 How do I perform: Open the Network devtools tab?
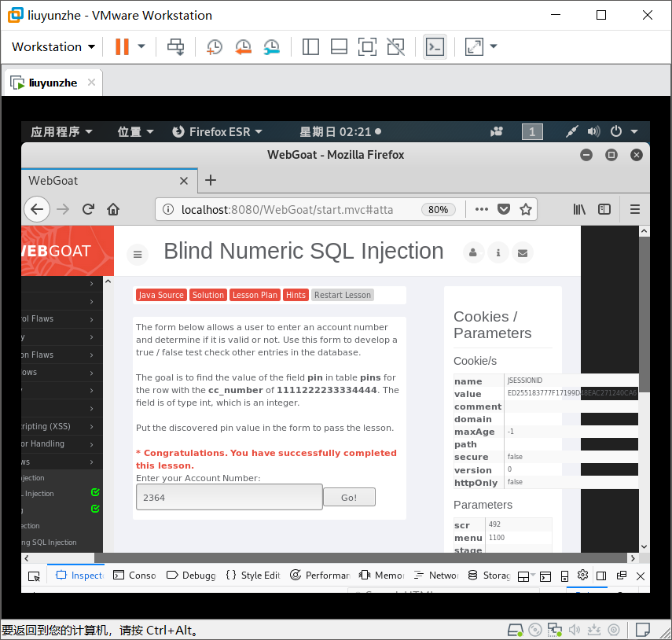(436, 576)
